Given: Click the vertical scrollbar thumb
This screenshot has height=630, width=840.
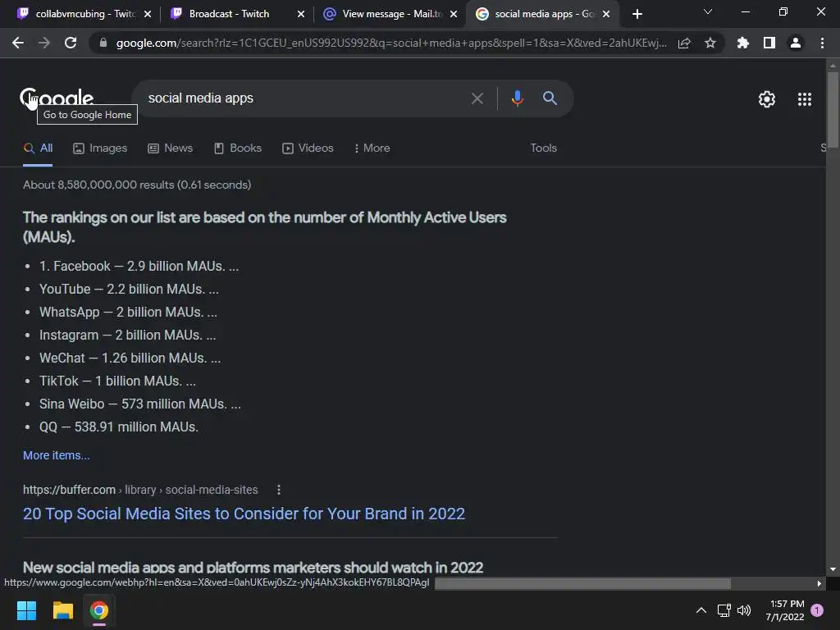Looking at the screenshot, I should (833, 109).
